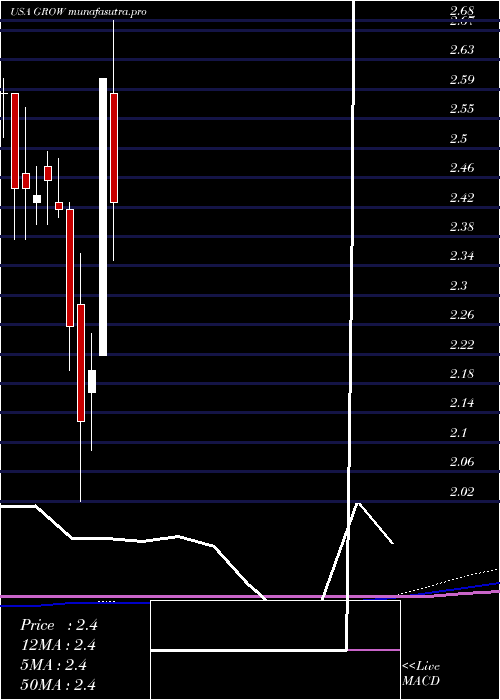The width and height of the screenshot is (500, 700).
Task: Click the 2.46 price axis label
Action: 462,168
